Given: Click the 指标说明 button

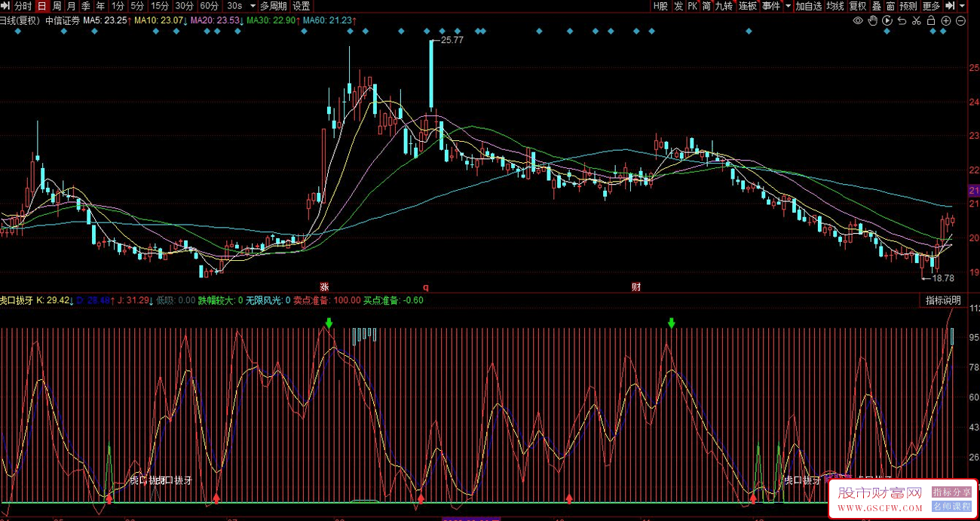Looking at the screenshot, I should point(943,300).
